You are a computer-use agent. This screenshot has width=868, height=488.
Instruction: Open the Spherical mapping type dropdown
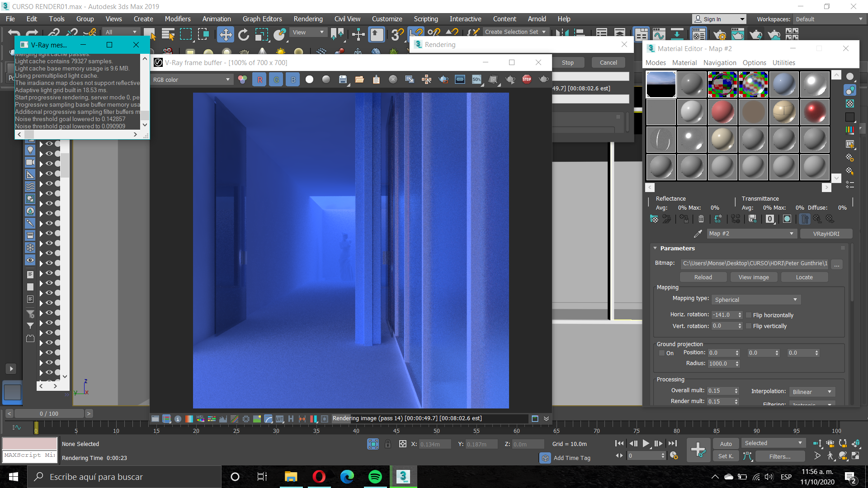pos(756,300)
